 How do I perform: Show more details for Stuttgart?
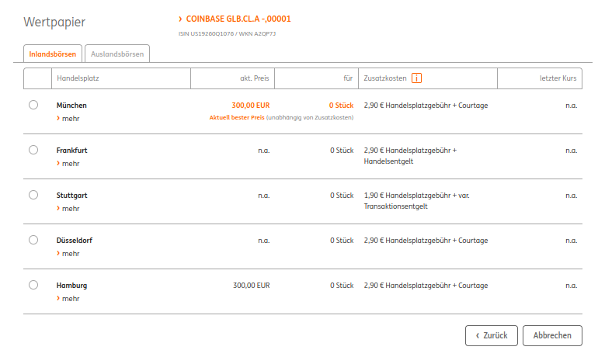68,209
